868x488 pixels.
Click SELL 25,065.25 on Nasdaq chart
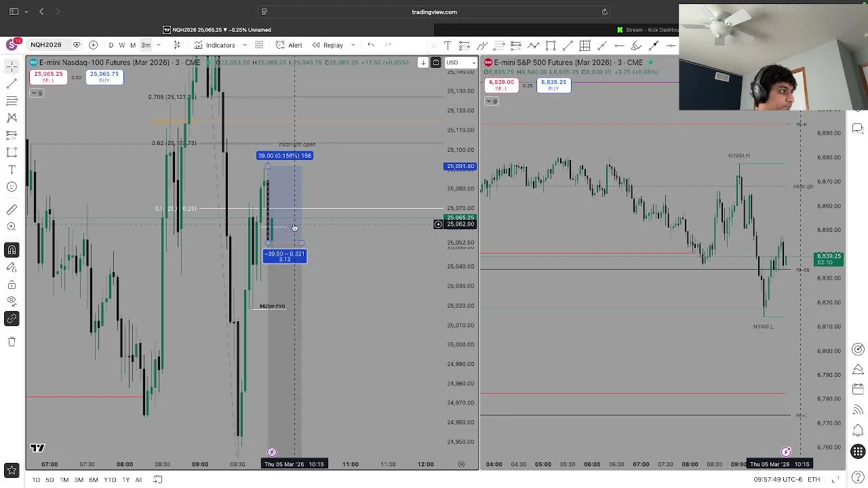pyautogui.click(x=48, y=77)
